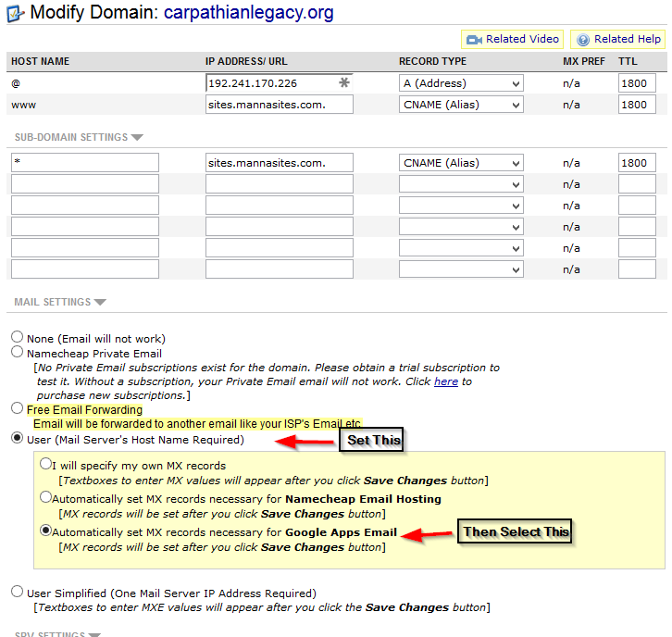
Task: Click second sub-domain row IP address field
Action: [280, 184]
